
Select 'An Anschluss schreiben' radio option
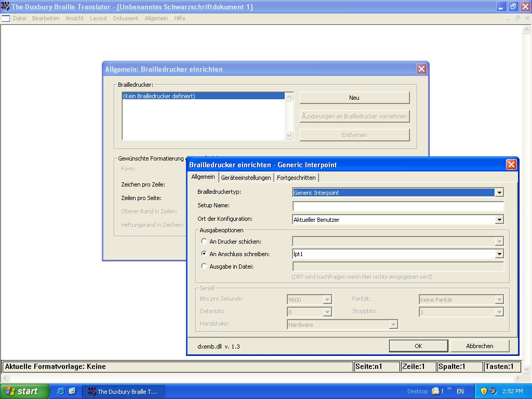pyautogui.click(x=204, y=254)
